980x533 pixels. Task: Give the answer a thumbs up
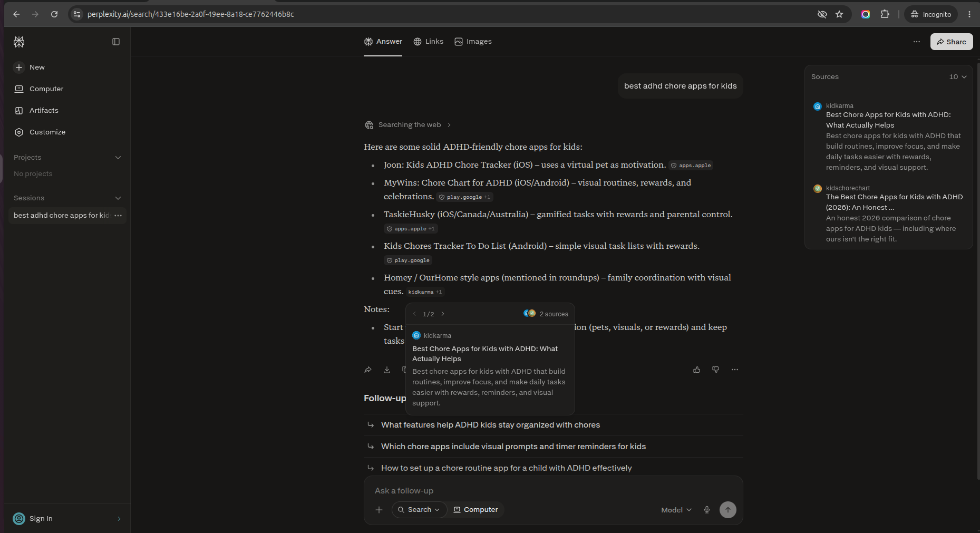pyautogui.click(x=697, y=370)
